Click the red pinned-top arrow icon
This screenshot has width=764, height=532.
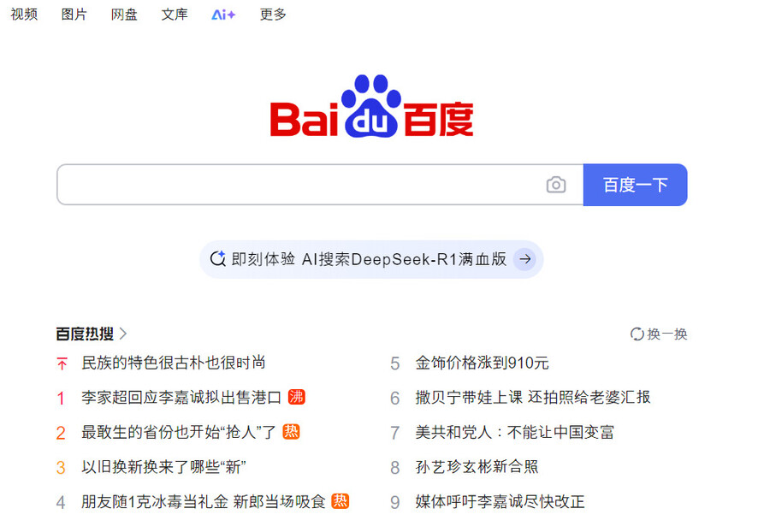pyautogui.click(x=62, y=364)
